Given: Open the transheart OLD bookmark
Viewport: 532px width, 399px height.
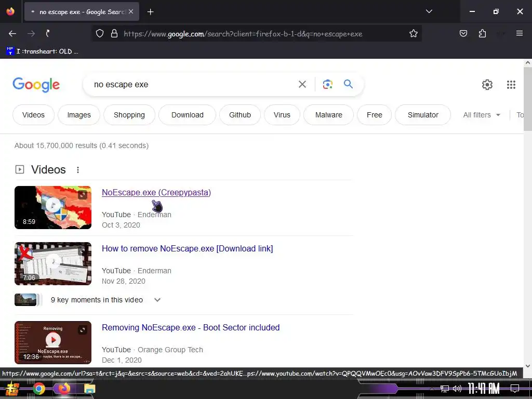Looking at the screenshot, I should pos(43,51).
